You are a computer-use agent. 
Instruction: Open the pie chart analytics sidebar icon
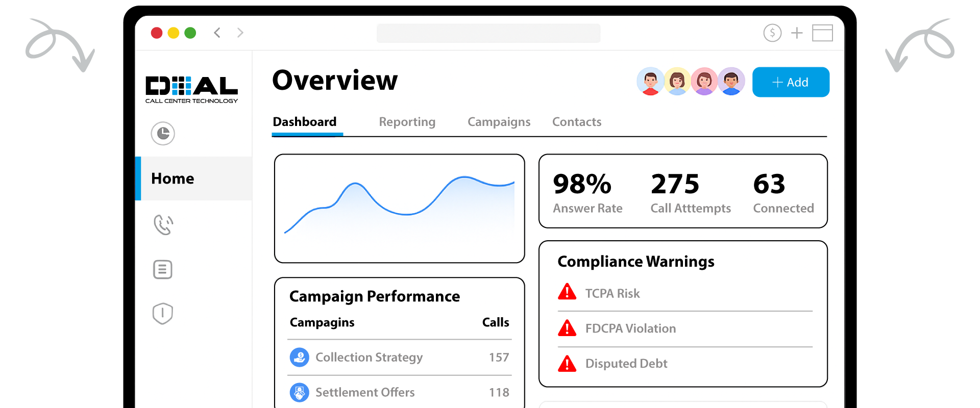pyautogui.click(x=163, y=134)
